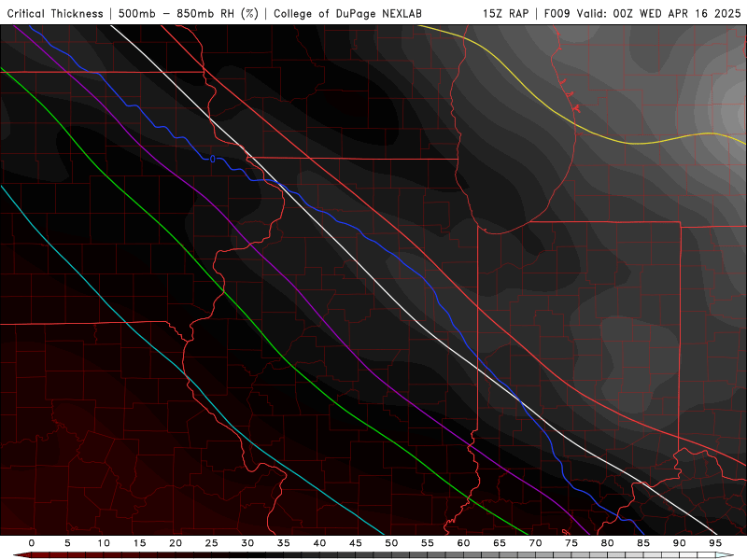Click the "35" value on the color scale
The height and width of the screenshot is (560, 747).
pyautogui.click(x=284, y=543)
